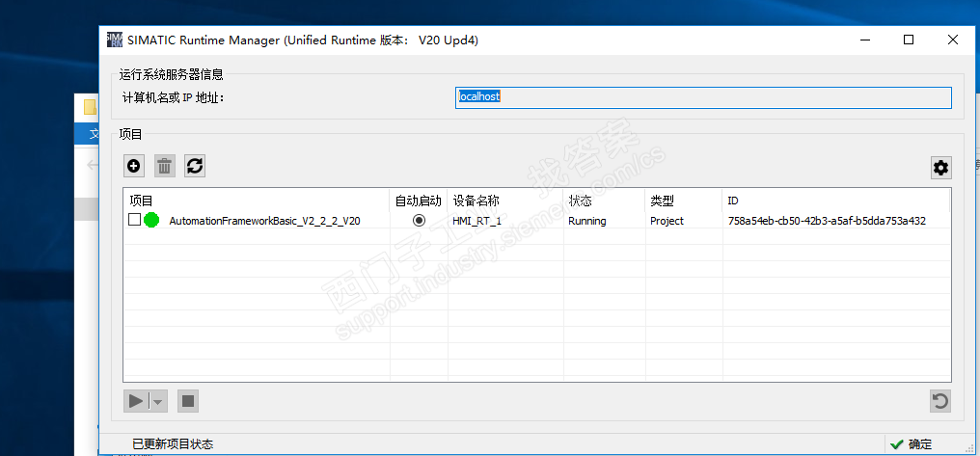This screenshot has width=980, height=456.
Task: Click the 自动启动 column header
Action: (418, 201)
